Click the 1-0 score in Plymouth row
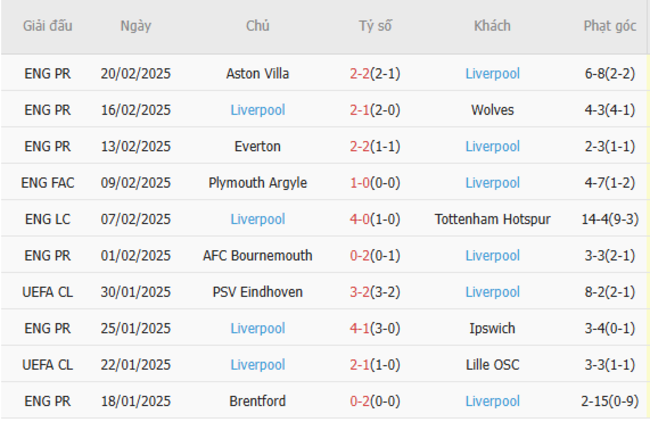The image size is (650, 422). 360,183
